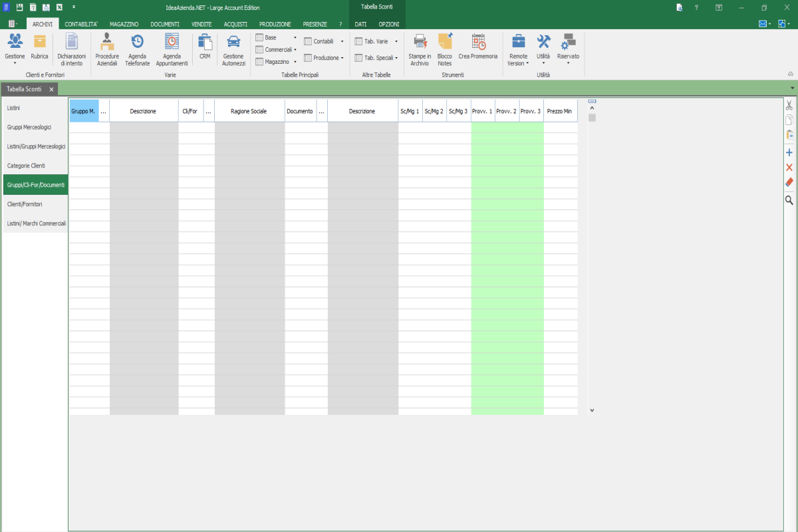Click the Documento column header
This screenshot has height=532, width=798.
(x=300, y=111)
